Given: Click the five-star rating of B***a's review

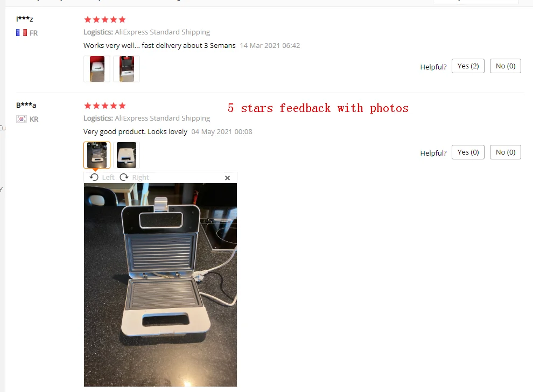Looking at the screenshot, I should pyautogui.click(x=104, y=106).
